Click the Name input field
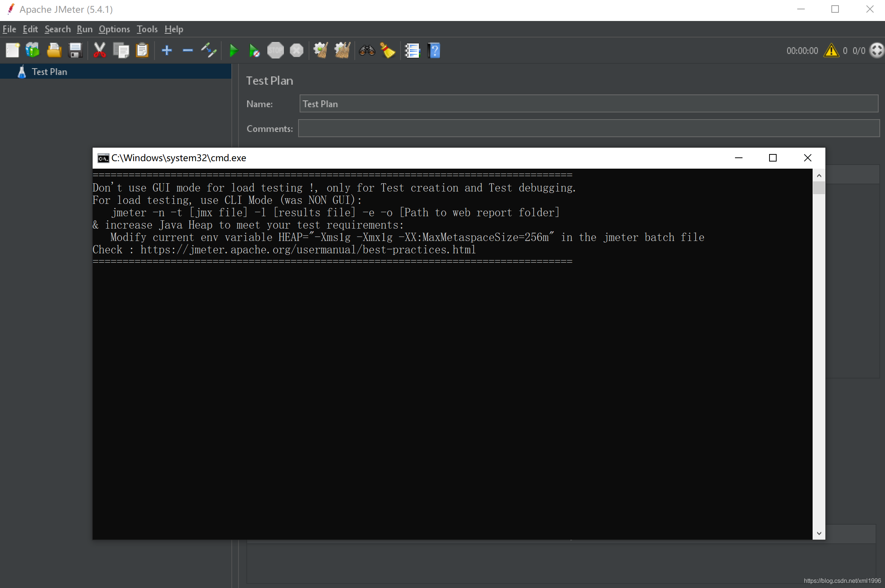Image resolution: width=885 pixels, height=588 pixels. coord(588,104)
